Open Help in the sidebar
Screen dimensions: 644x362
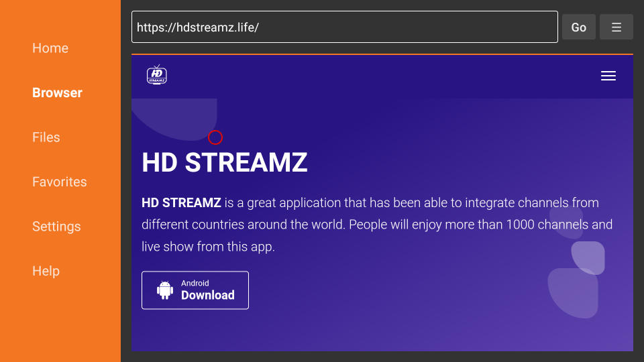[46, 271]
